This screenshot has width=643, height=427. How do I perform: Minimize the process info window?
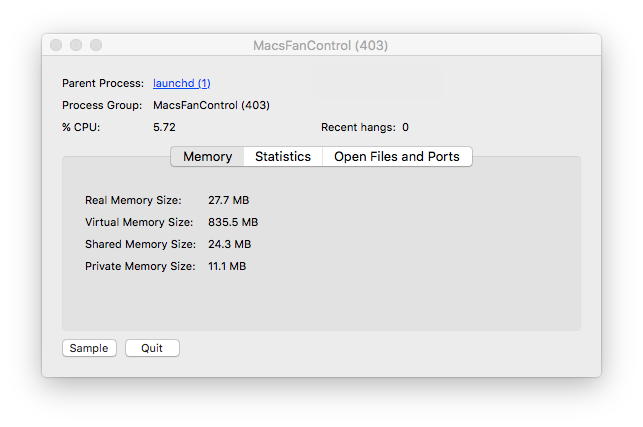pyautogui.click(x=76, y=45)
